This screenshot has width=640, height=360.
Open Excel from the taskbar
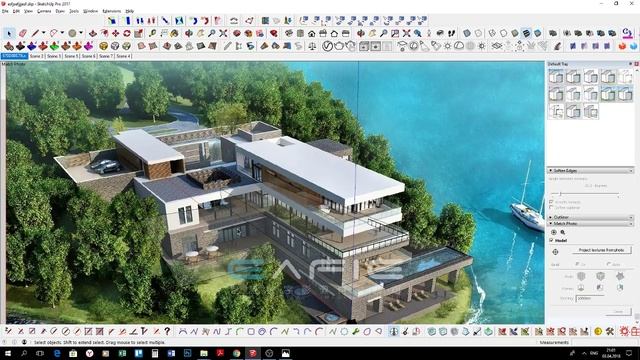pos(122,353)
